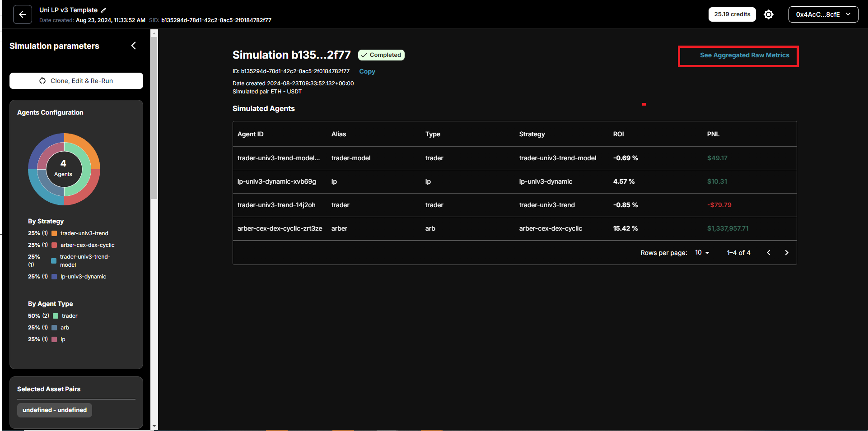Click the arber alias cell
The image size is (868, 431).
(x=339, y=228)
